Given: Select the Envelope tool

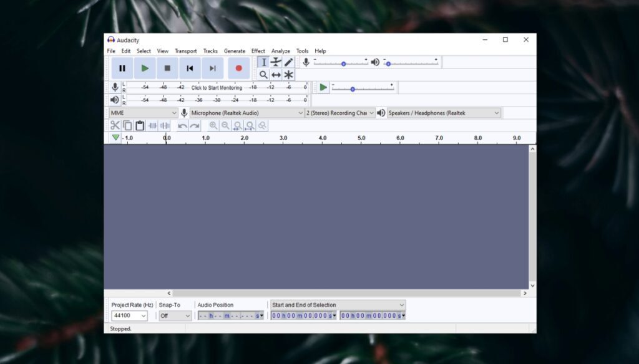Looking at the screenshot, I should 276,62.
